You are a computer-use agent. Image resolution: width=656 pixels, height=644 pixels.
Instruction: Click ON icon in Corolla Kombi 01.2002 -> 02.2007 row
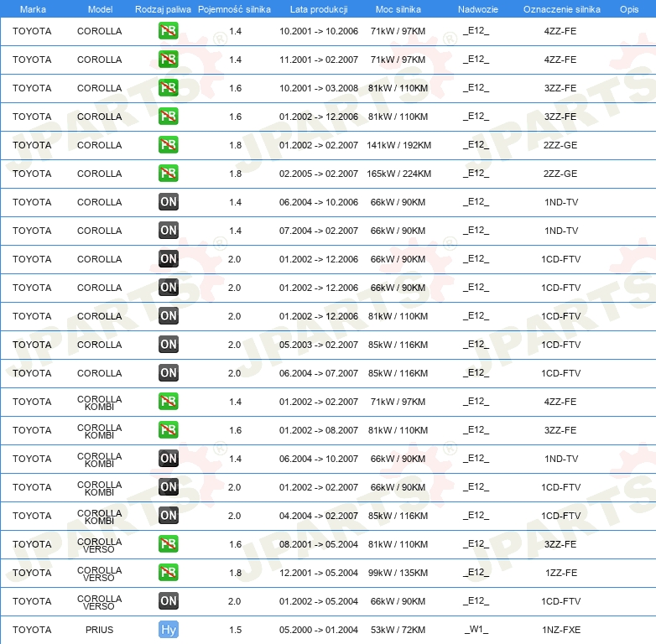click(x=168, y=486)
